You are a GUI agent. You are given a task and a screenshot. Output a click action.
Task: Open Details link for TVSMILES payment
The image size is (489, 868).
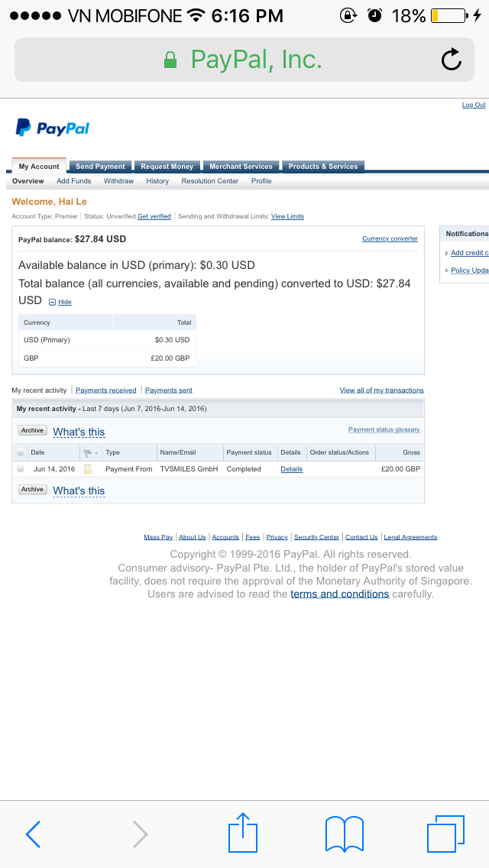(x=291, y=469)
